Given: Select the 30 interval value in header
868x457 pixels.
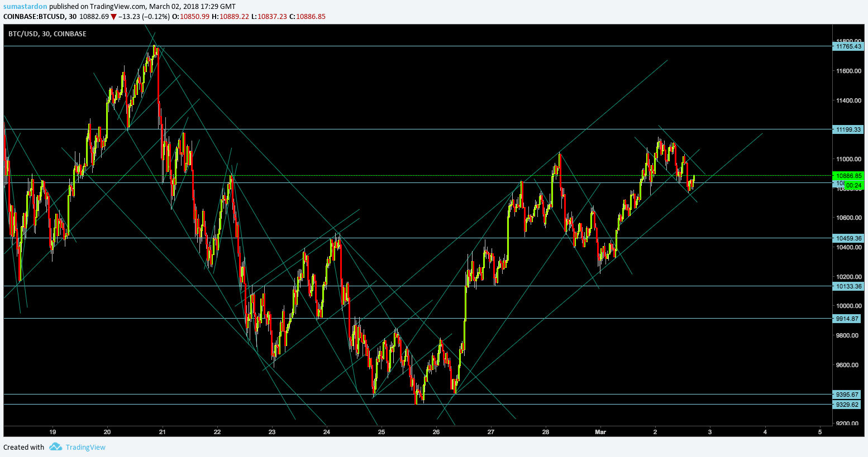Looking at the screenshot, I should pos(71,17).
